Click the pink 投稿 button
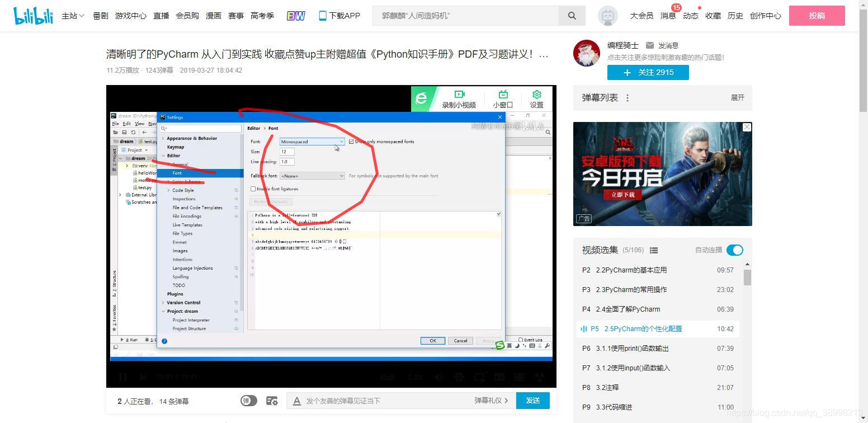The image size is (868, 423). pos(817,16)
